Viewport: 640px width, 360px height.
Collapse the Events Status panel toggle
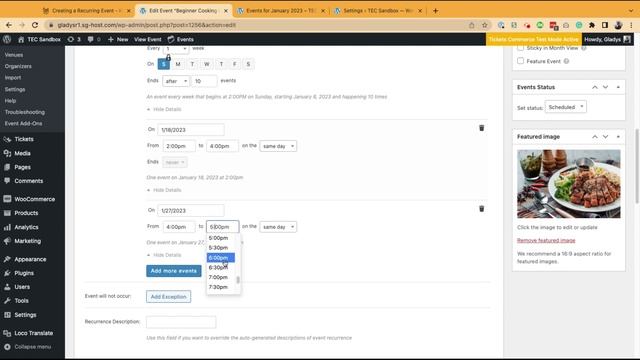(x=618, y=87)
